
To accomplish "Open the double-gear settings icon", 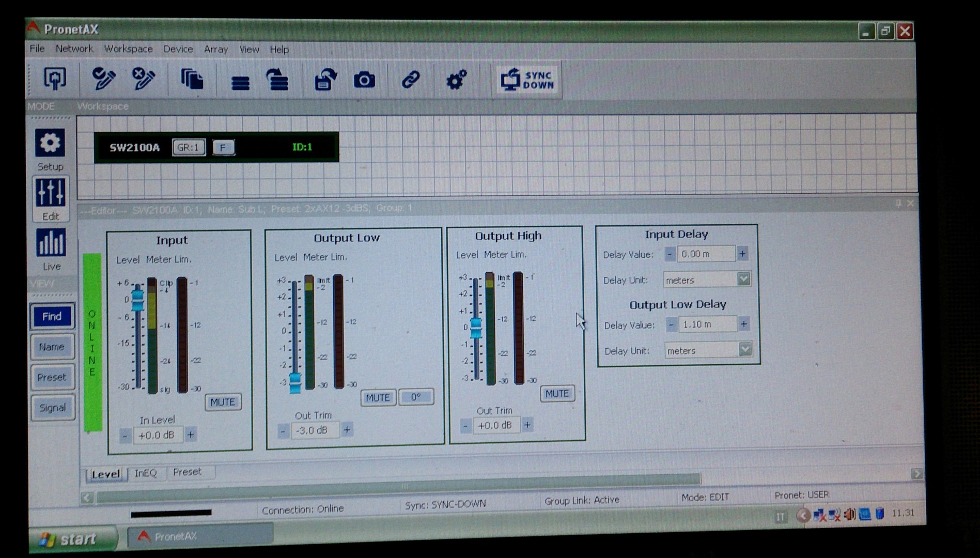I will [x=456, y=80].
